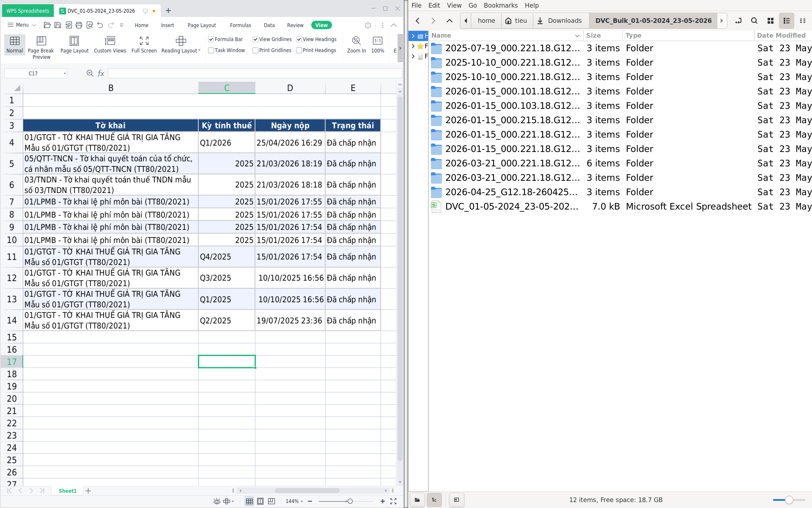
Task: Click the Print Preview icon in WPS toolbar
Action: tap(90, 25)
